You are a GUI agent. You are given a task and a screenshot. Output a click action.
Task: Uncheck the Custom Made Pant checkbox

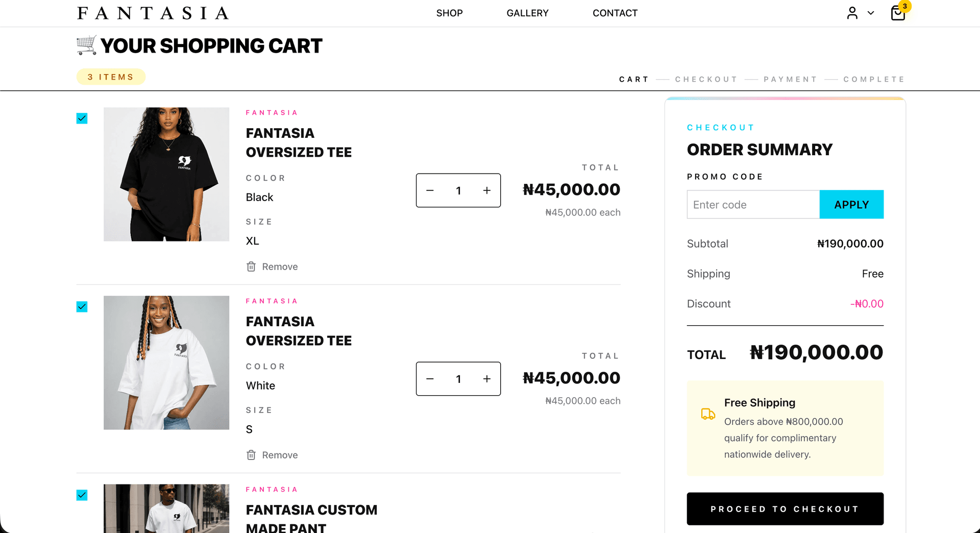click(x=82, y=495)
